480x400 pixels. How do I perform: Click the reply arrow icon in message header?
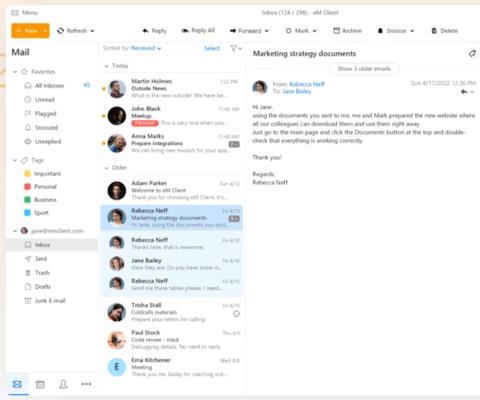click(464, 92)
